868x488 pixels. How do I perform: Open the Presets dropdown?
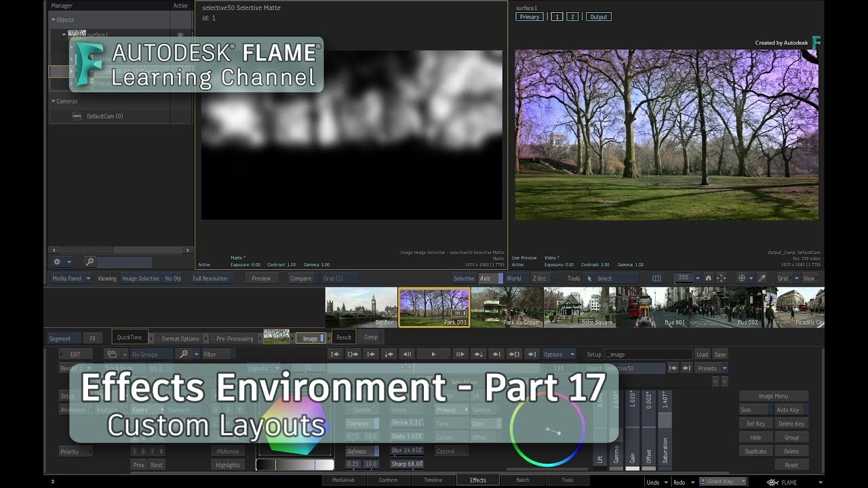coord(712,368)
